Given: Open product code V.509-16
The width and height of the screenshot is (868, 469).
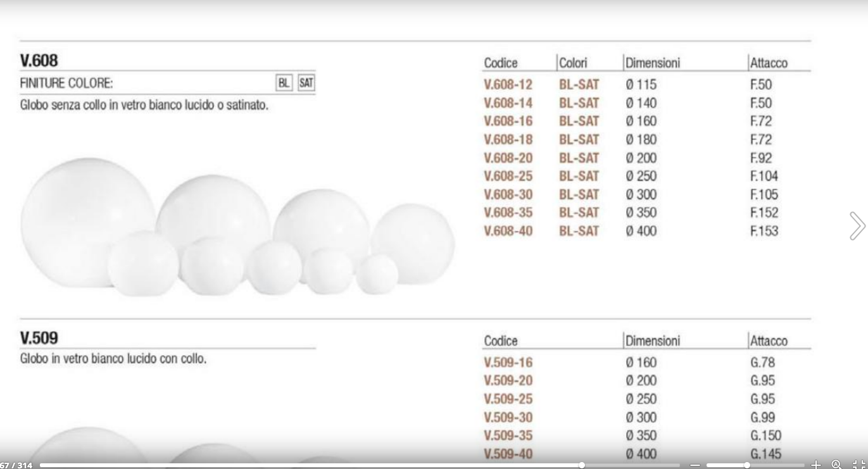Looking at the screenshot, I should click(x=508, y=363).
